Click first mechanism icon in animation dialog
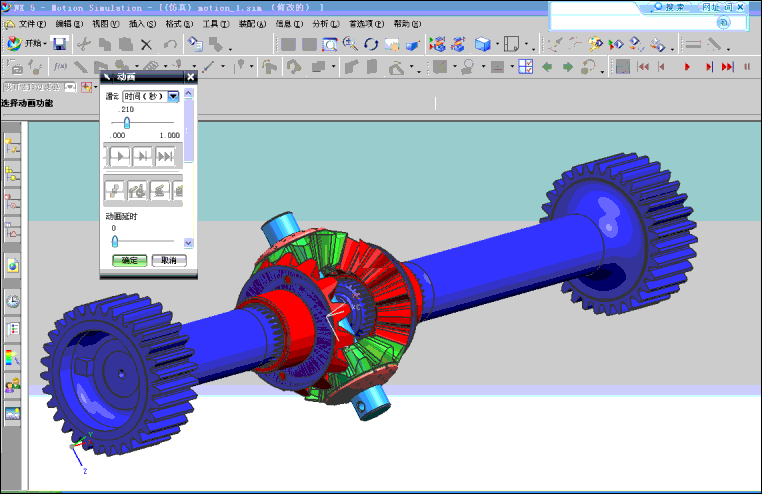Viewport: 762px width, 494px height. click(x=115, y=190)
